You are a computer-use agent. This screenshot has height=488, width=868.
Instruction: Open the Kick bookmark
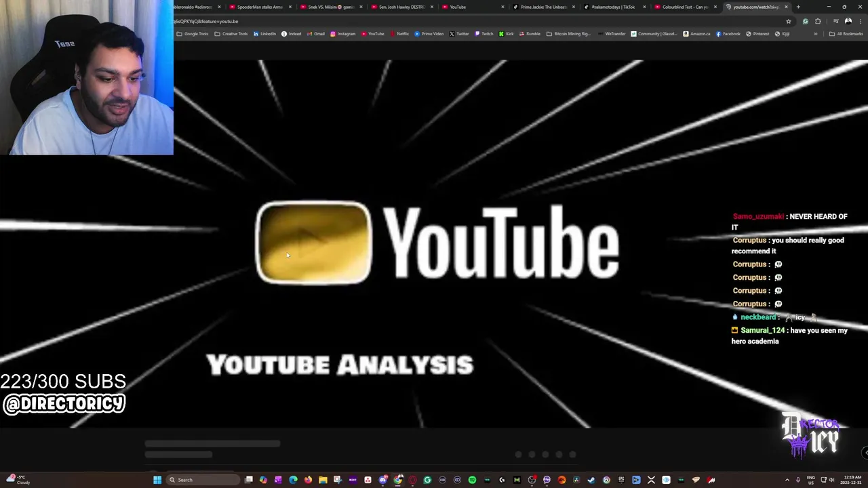tap(507, 34)
